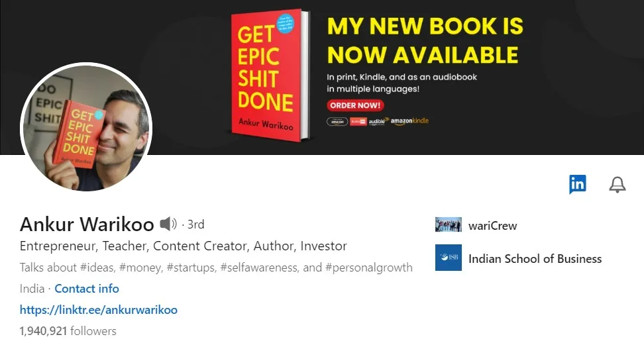The height and width of the screenshot is (345, 644).
Task: Open the Contact info link
Action: (x=87, y=289)
